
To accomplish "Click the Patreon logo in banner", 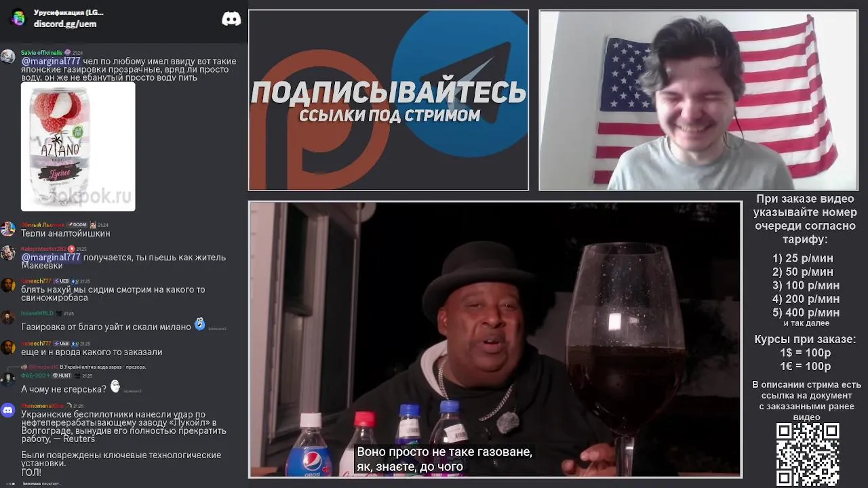I will point(319,119).
